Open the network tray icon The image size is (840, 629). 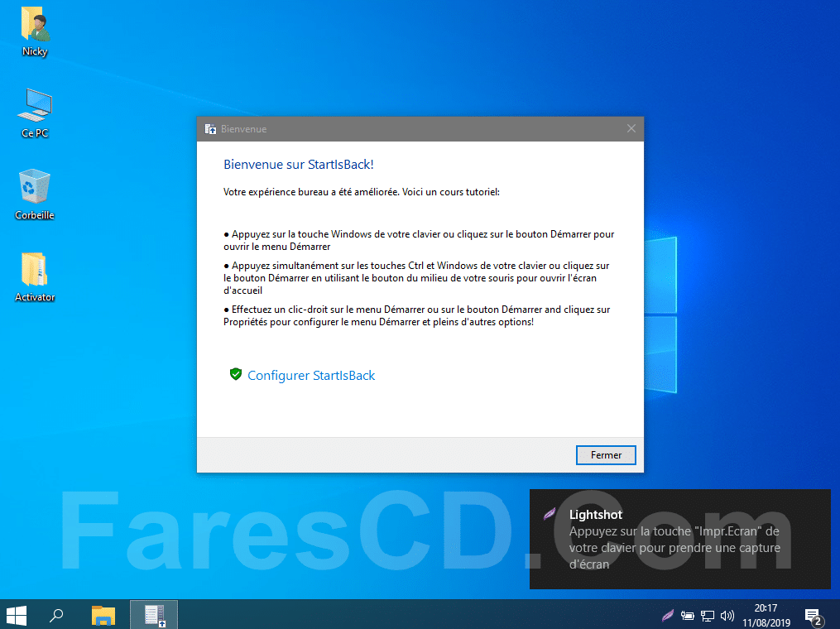coord(708,616)
